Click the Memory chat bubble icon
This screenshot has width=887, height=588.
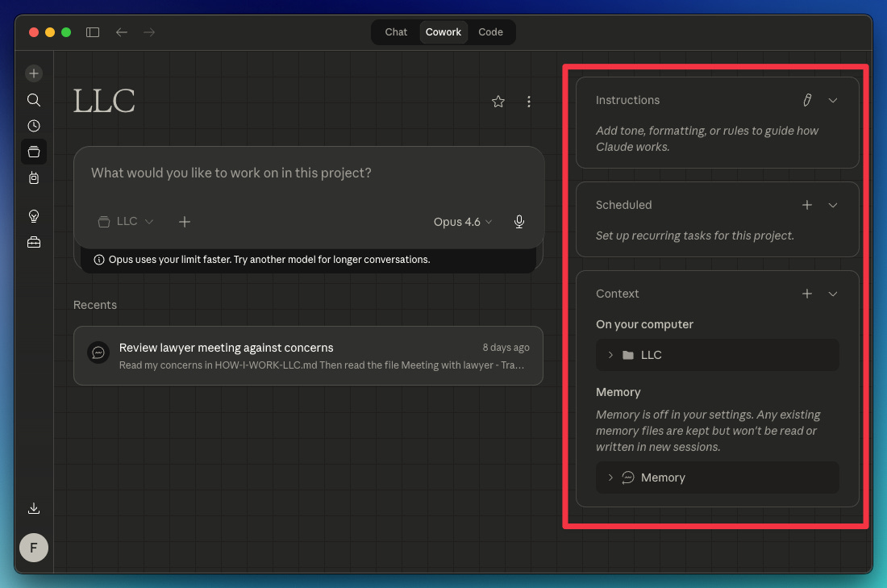628,477
